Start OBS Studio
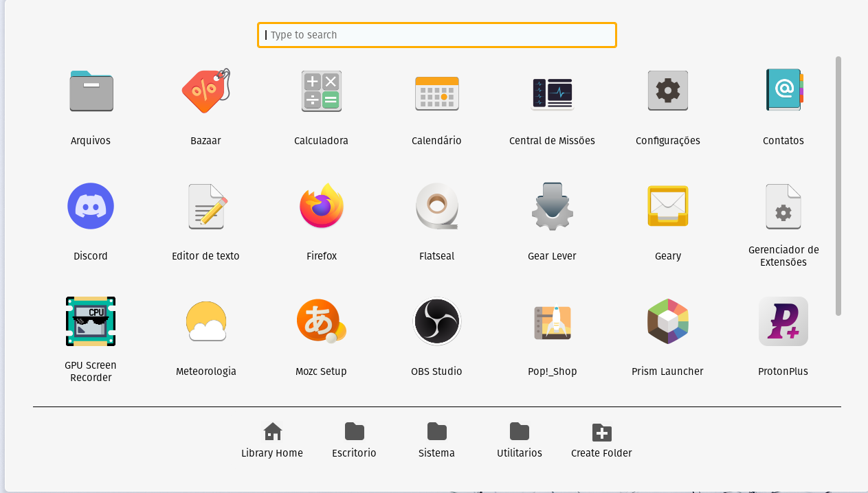The width and height of the screenshot is (868, 493). (436, 322)
